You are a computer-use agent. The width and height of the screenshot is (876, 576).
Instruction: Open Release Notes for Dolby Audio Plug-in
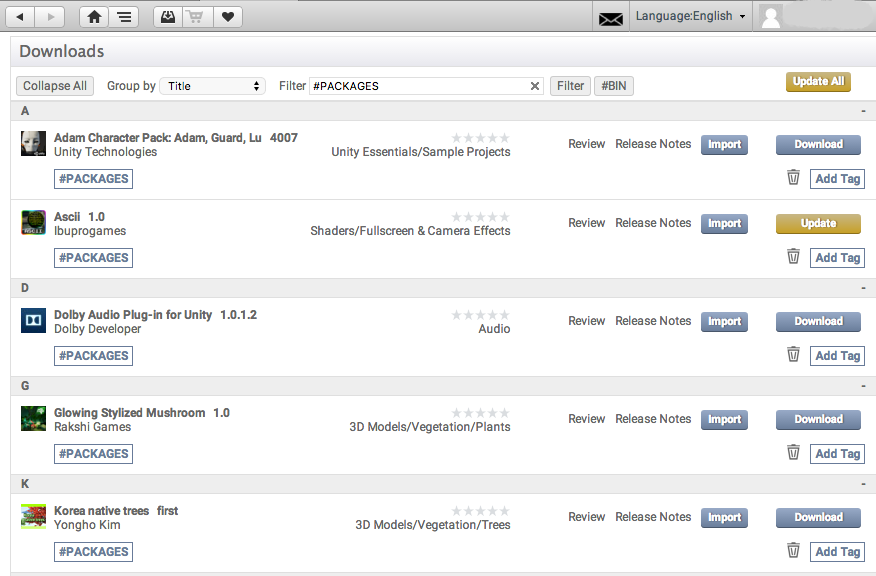click(x=653, y=320)
